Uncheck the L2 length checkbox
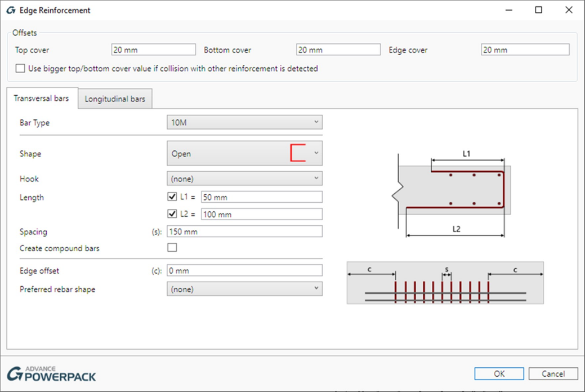This screenshot has width=585, height=392. point(172,214)
